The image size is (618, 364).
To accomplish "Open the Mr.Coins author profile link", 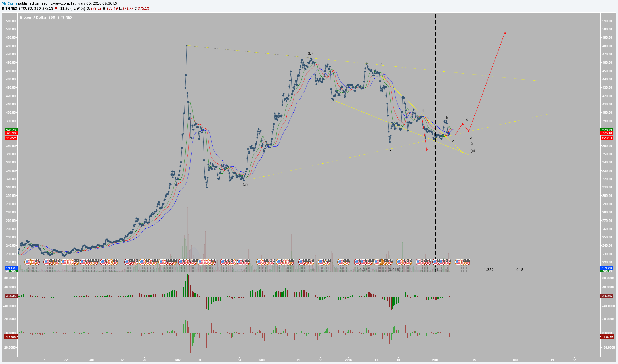I will (9, 3).
